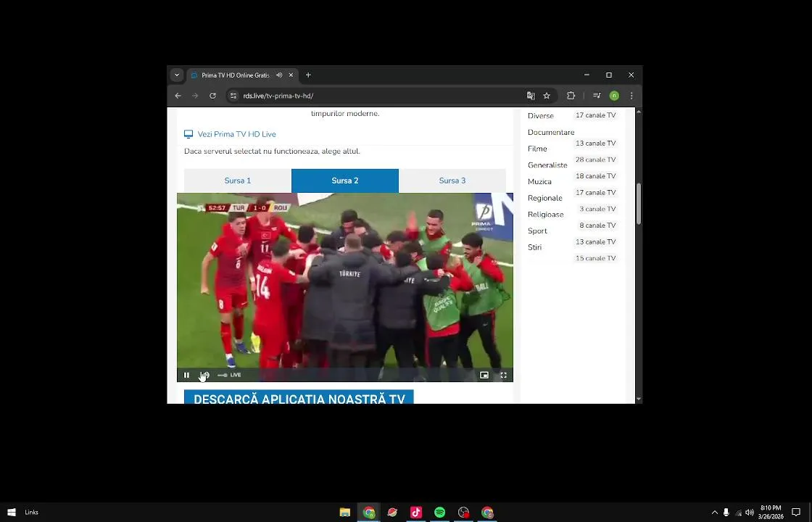This screenshot has height=522, width=812.
Task: Mute the tab via its speaker icon
Action: point(279,75)
